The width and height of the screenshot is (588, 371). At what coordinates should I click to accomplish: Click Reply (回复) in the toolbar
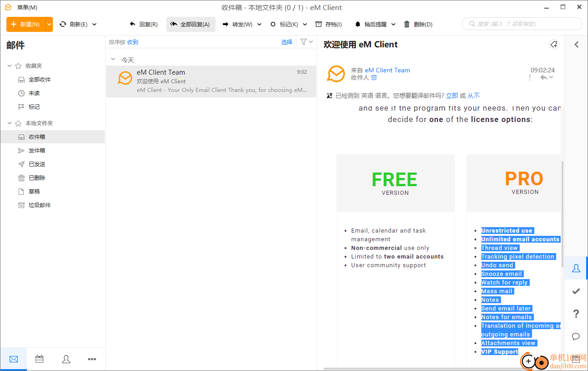144,25
